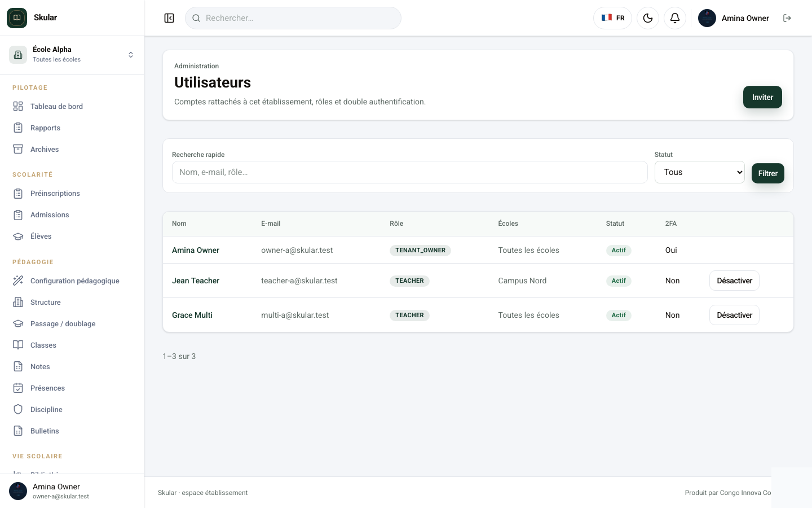This screenshot has height=508, width=812.
Task: Click the Tableau de bord icon
Action: 18,106
